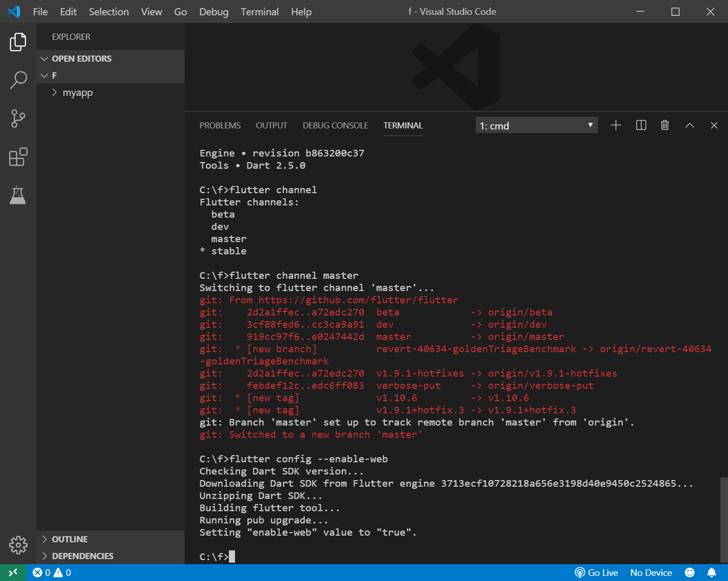The image size is (728, 581).
Task: Click Go Live in status bar
Action: click(x=596, y=572)
